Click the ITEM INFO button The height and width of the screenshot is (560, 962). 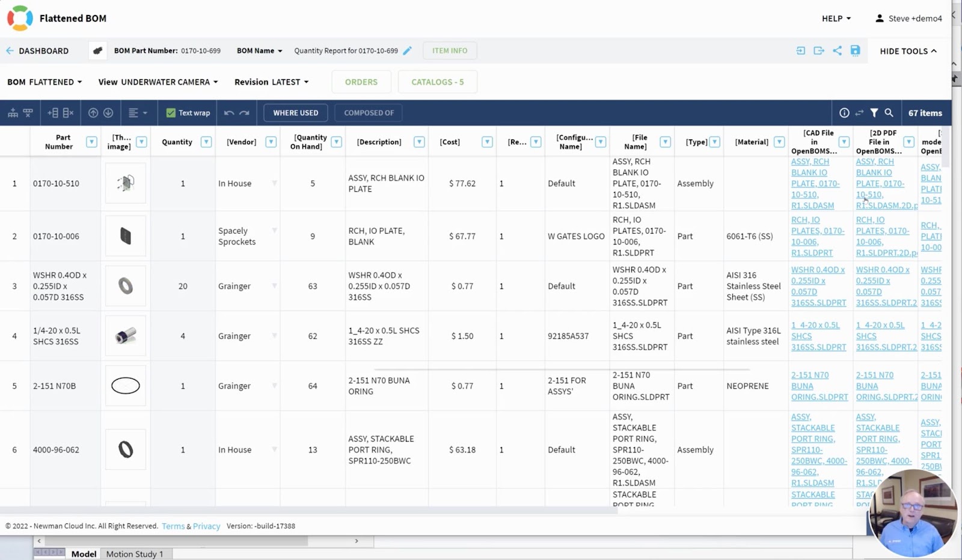click(x=450, y=51)
